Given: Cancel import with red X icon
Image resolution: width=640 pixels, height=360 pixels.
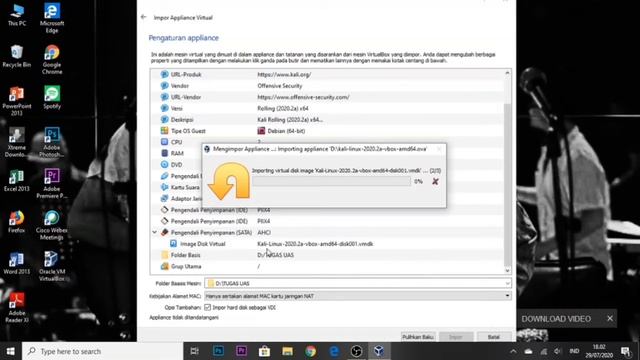Looking at the screenshot, I should click(x=435, y=181).
